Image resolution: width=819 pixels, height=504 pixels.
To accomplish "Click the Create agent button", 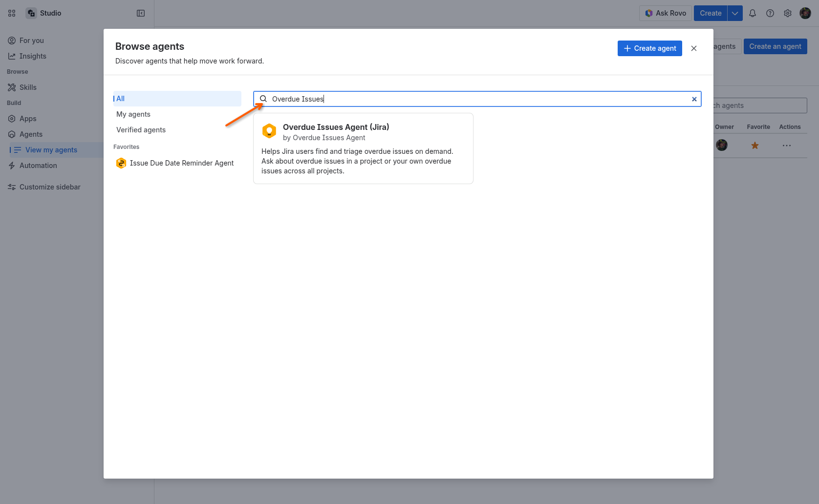I will point(650,48).
